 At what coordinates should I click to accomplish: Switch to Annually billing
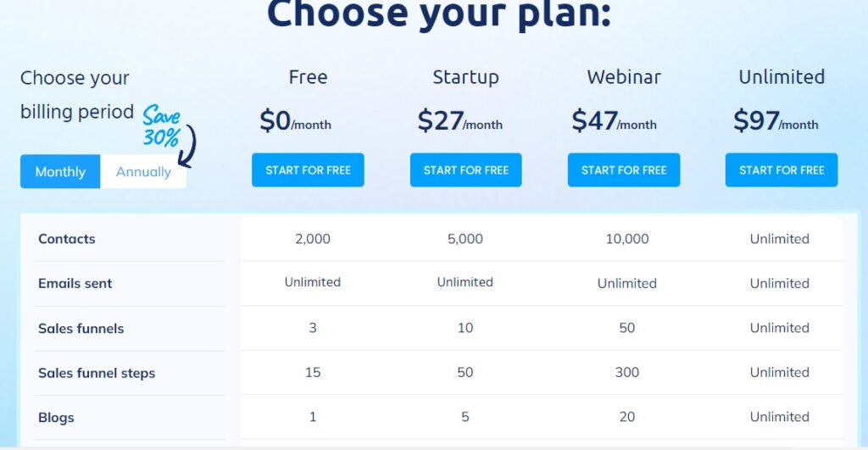pyautogui.click(x=143, y=171)
